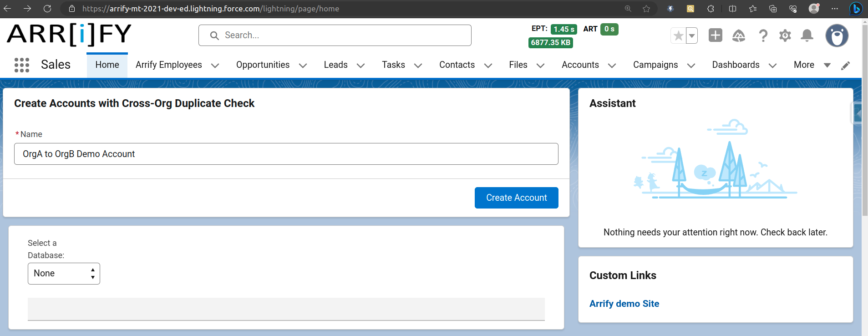Click the account Name input field

pos(286,154)
